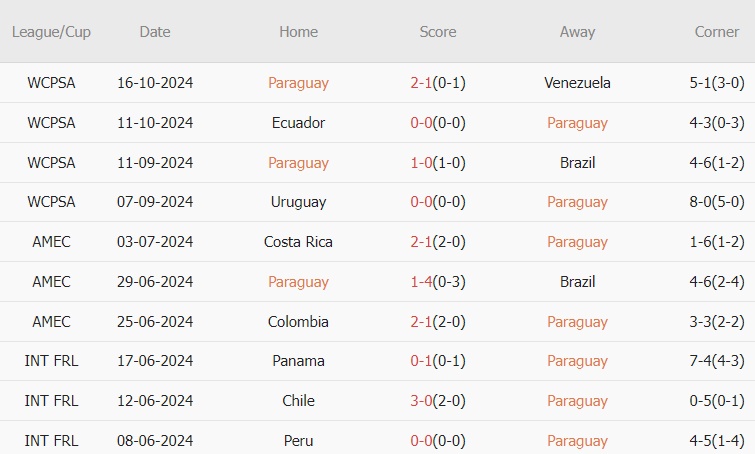Screen dimensions: 755x454
Task: Select the Away column header
Action: point(577,32)
